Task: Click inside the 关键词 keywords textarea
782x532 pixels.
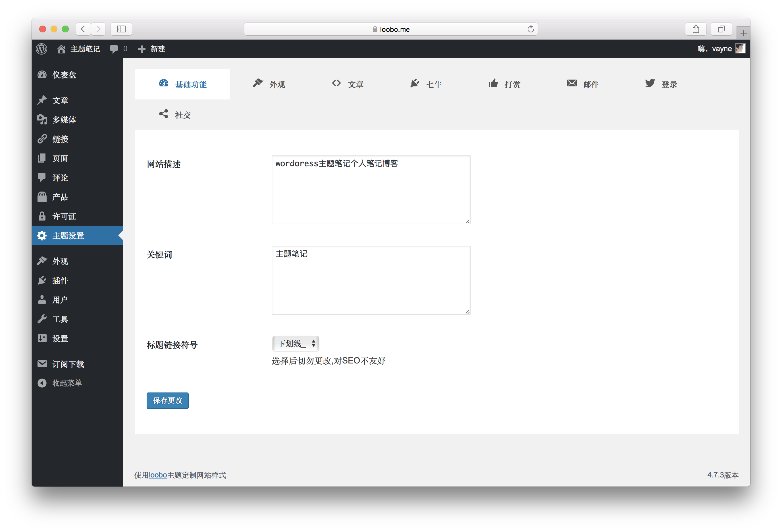Action: point(370,280)
